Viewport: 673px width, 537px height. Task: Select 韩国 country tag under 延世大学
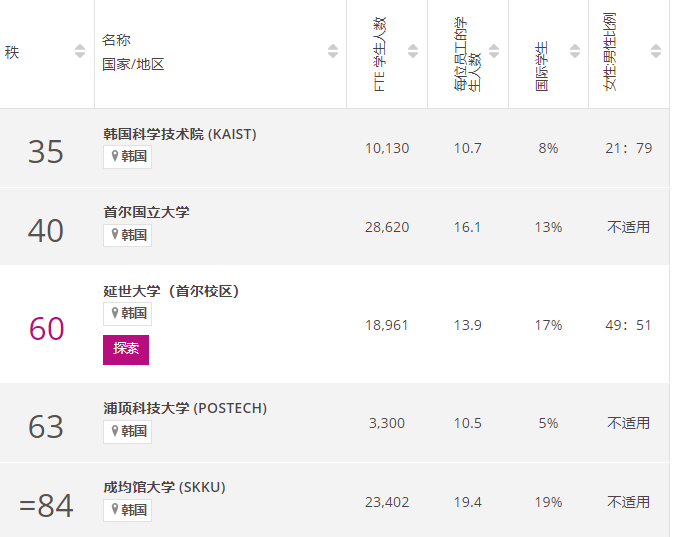tap(127, 314)
